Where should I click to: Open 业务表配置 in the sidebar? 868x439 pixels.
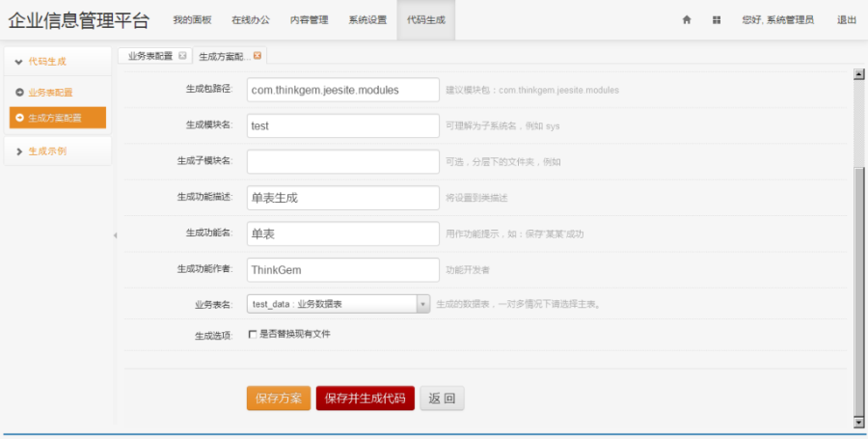50,93
